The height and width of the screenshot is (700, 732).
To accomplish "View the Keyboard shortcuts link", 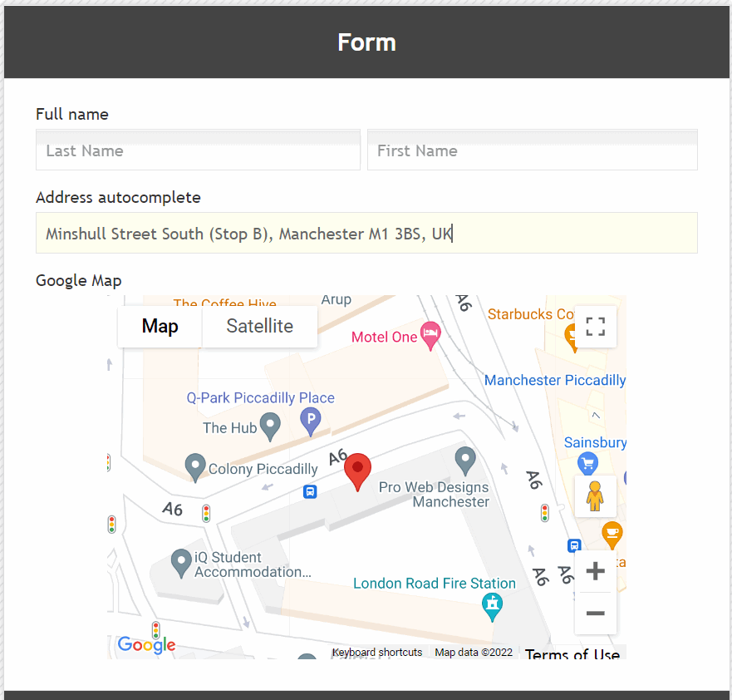I will pyautogui.click(x=377, y=652).
